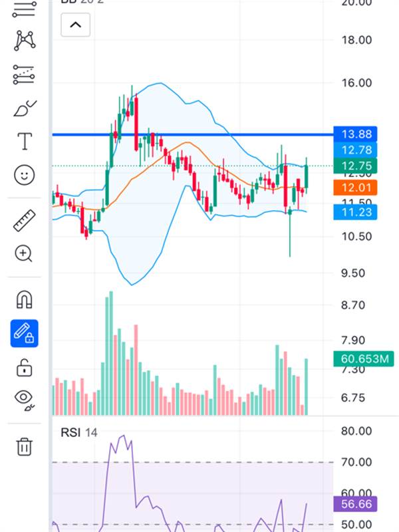
Task: Click the orange 12.01 basis label
Action: (x=355, y=188)
